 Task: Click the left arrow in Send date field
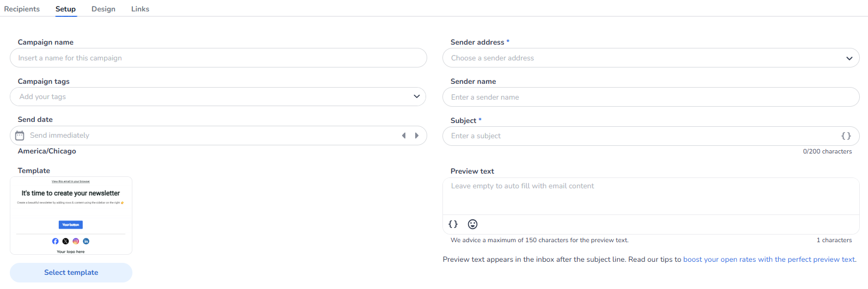(x=404, y=136)
